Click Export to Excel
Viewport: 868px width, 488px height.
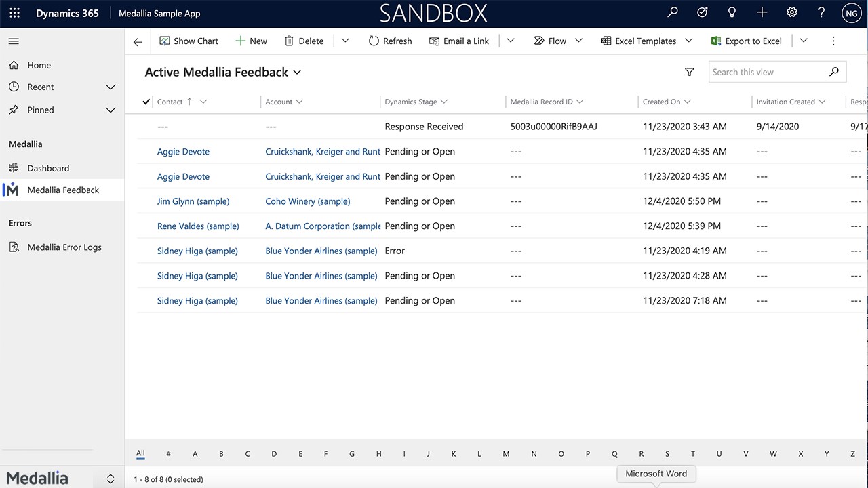click(746, 41)
